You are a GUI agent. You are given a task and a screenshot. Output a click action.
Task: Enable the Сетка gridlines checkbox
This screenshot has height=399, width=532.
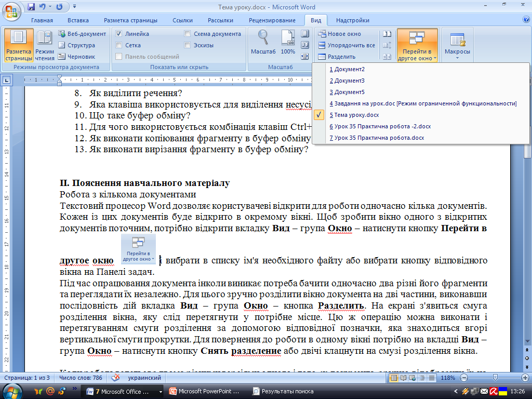119,45
